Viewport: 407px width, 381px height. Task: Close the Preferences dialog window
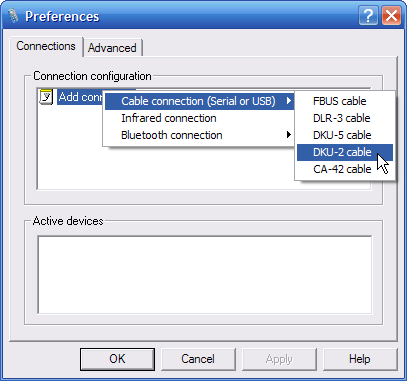pyautogui.click(x=391, y=16)
